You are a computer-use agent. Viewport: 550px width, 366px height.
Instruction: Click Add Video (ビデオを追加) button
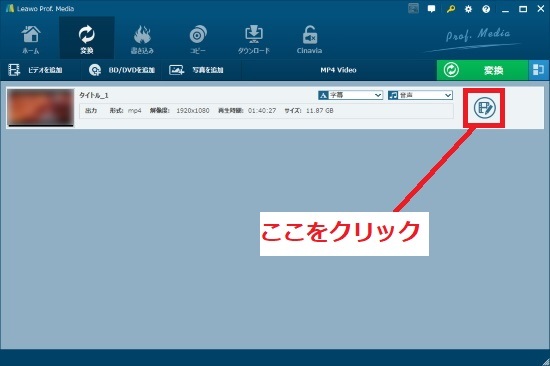pos(35,70)
